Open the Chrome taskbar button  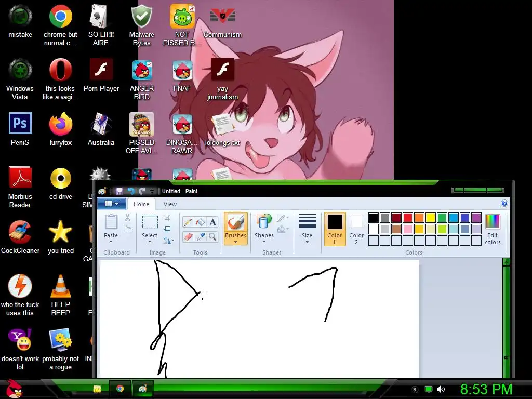[x=120, y=389]
